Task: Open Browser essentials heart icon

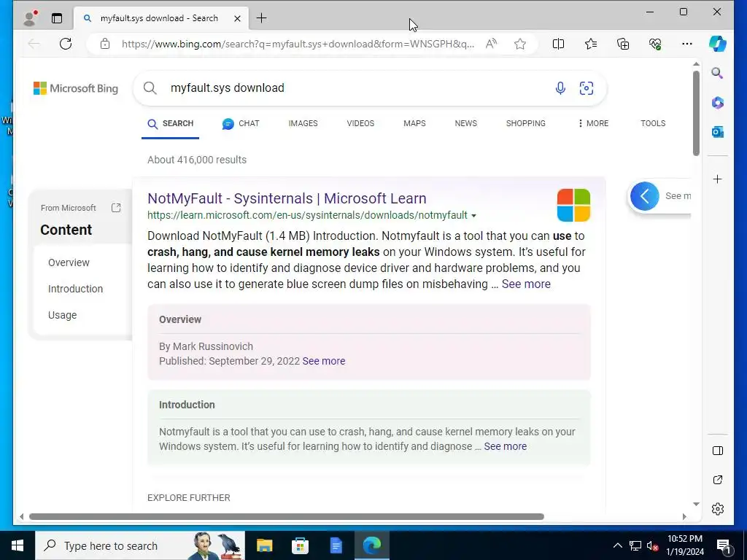Action: click(655, 44)
